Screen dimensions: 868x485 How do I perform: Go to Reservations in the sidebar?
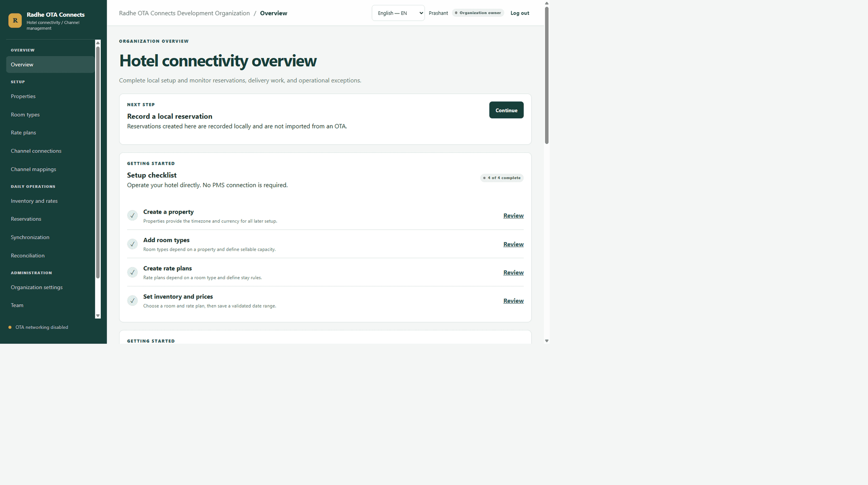click(x=50, y=219)
